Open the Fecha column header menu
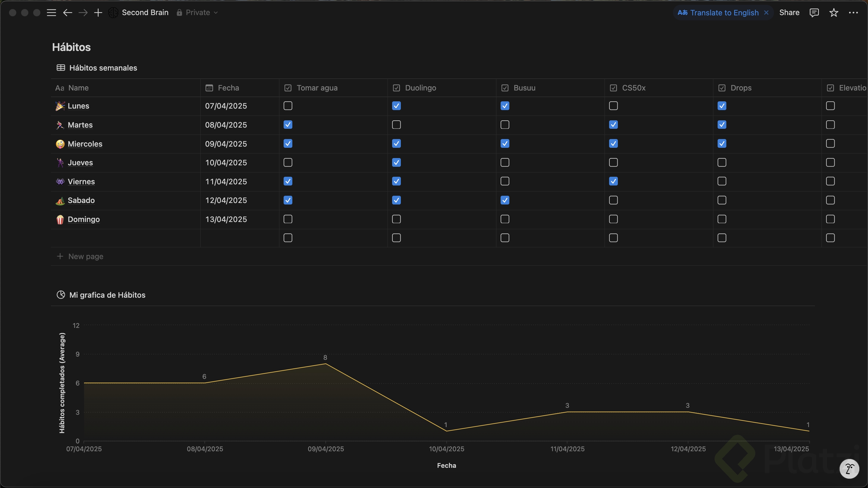Screen dimensions: 868x488 (228, 88)
